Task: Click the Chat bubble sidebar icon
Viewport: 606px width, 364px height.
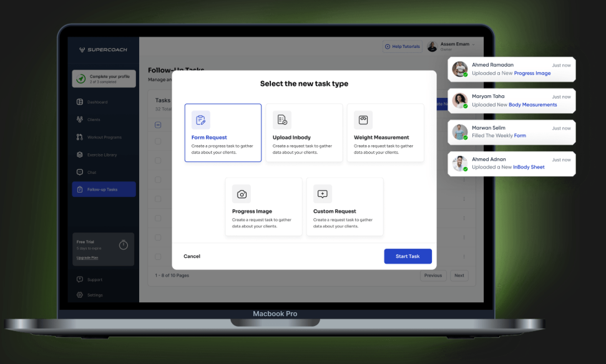Action: [x=80, y=172]
